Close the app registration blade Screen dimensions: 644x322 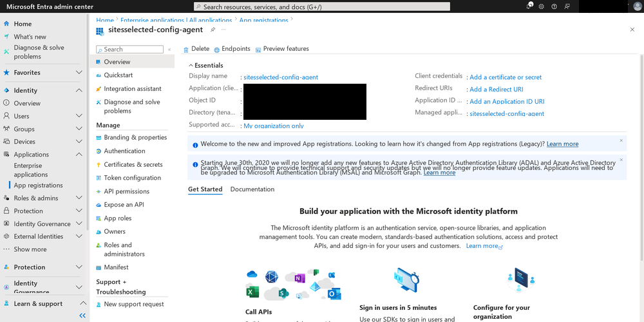(632, 30)
